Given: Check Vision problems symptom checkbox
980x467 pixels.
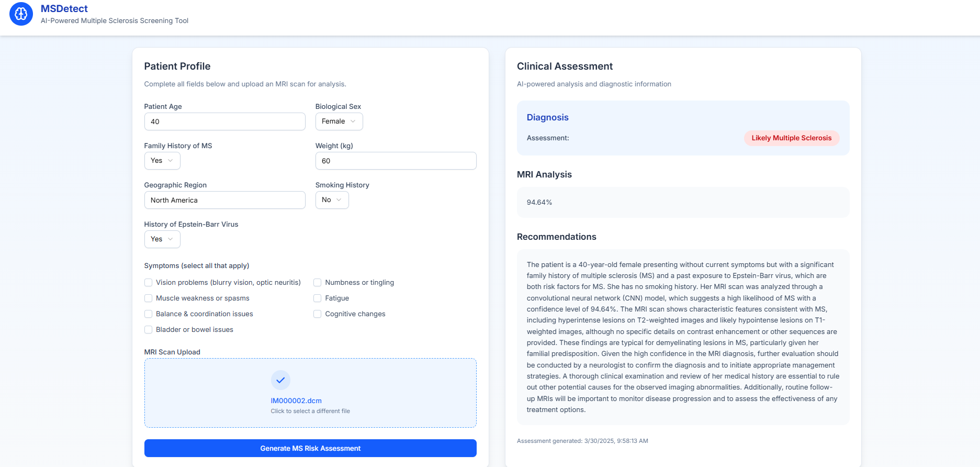Looking at the screenshot, I should click(x=149, y=283).
